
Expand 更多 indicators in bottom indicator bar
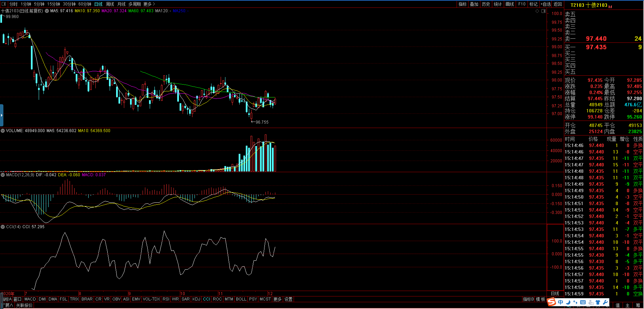pos(277,299)
